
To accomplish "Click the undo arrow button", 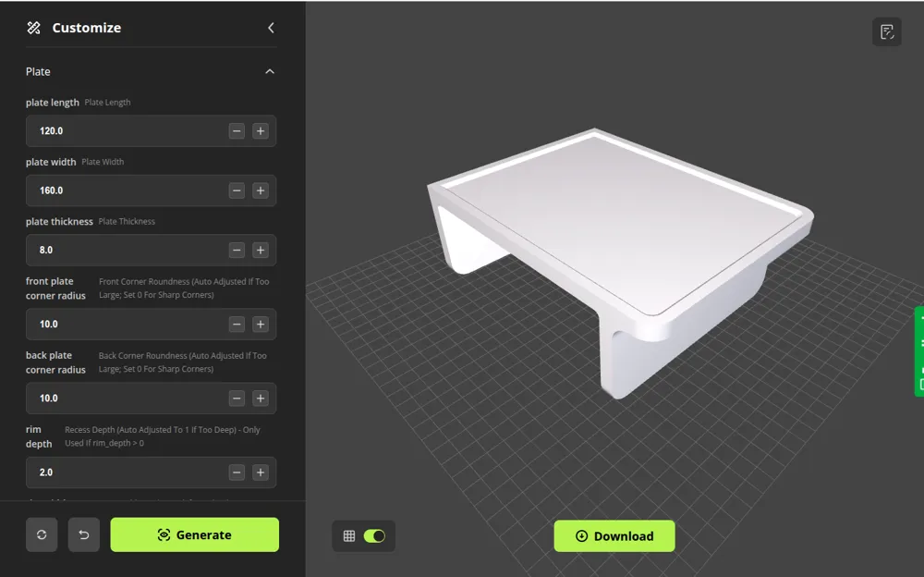I will (x=84, y=534).
